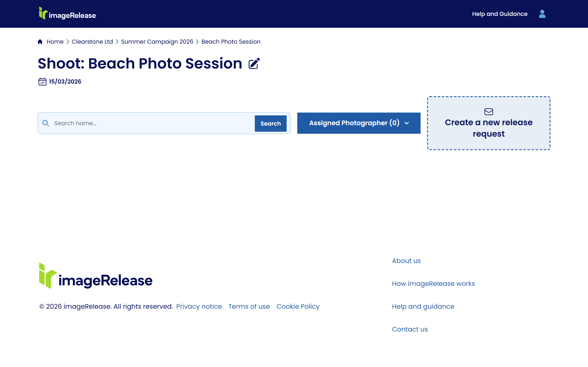
Task: Navigate to Summer Campaign 2026 breadcrumb
Action: click(157, 42)
